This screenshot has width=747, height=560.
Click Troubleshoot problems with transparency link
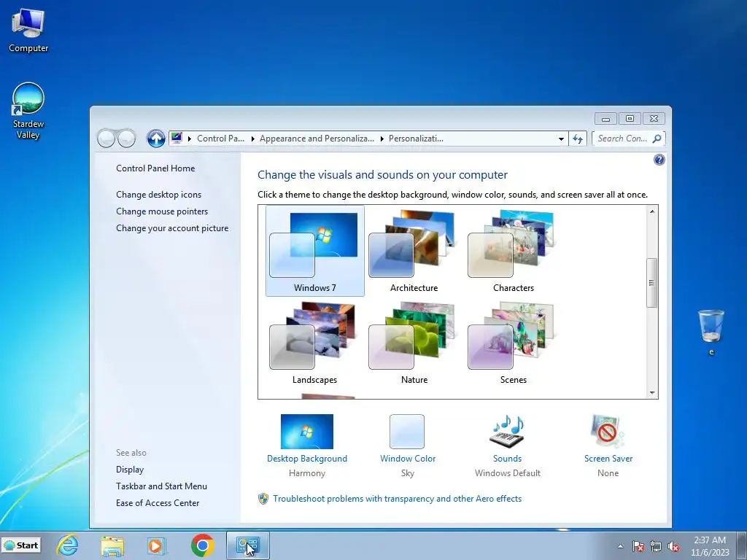tap(398, 499)
